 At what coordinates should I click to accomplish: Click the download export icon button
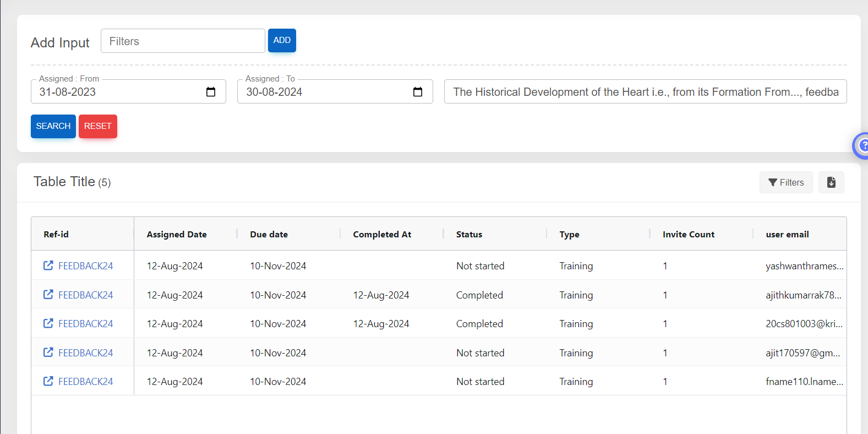click(x=831, y=182)
